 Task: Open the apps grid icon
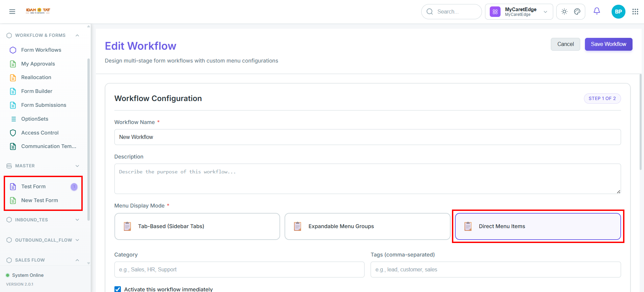(x=635, y=11)
